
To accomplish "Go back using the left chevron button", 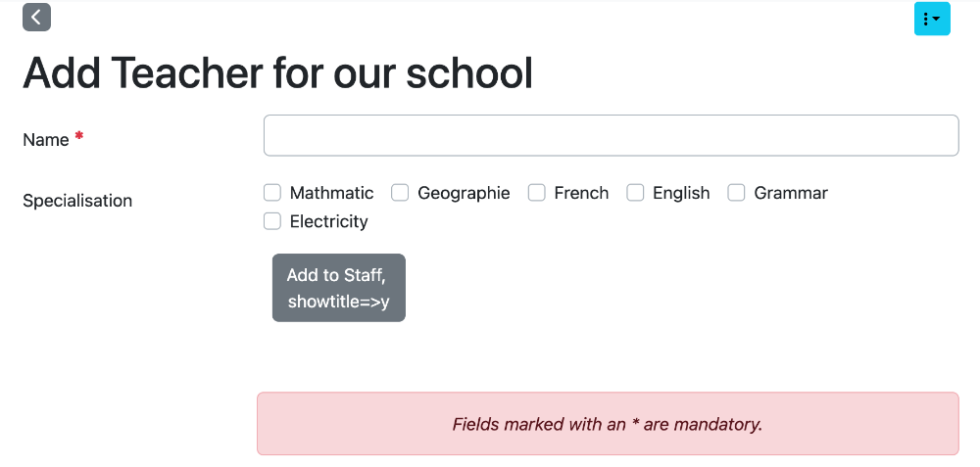I will pyautogui.click(x=36, y=18).
